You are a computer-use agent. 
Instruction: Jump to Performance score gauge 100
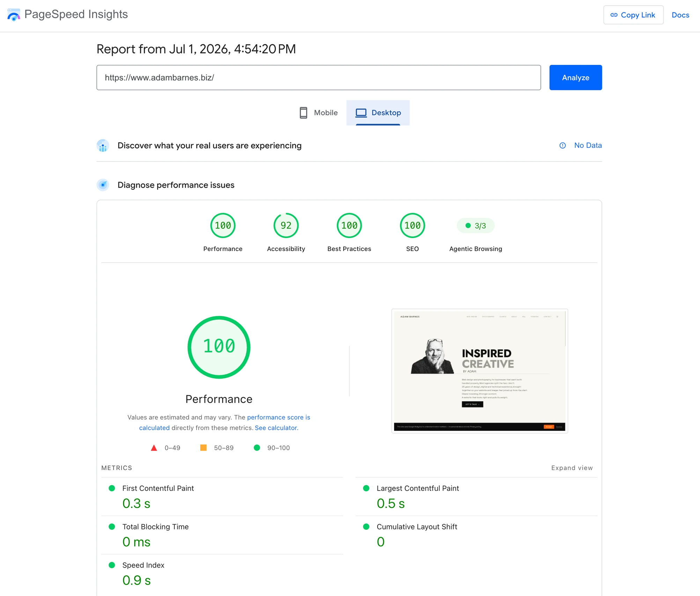(223, 225)
